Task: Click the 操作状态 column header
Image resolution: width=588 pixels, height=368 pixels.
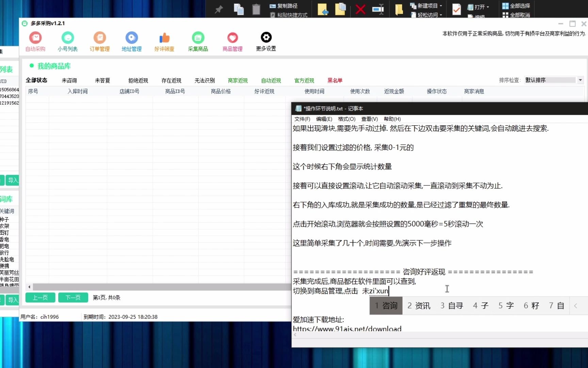Action: (x=437, y=91)
